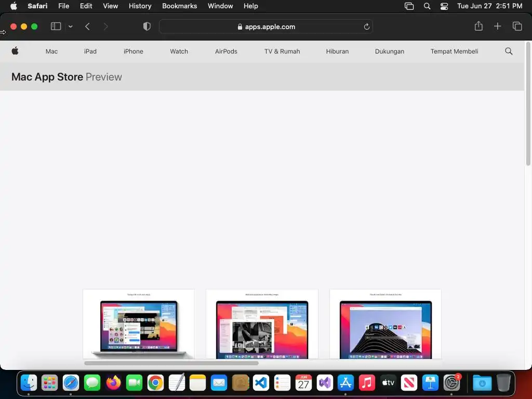Open News from the Dock
The image size is (532, 399).
click(x=409, y=383)
